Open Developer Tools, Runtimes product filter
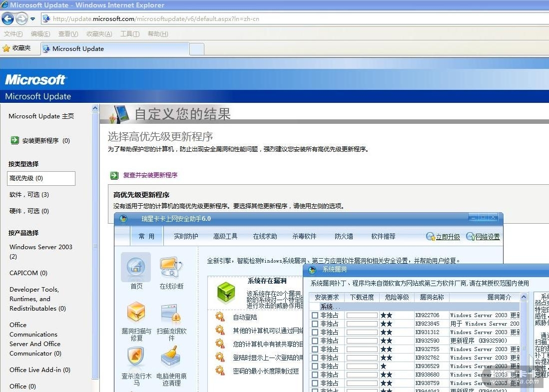The image size is (549, 392). pos(37,299)
